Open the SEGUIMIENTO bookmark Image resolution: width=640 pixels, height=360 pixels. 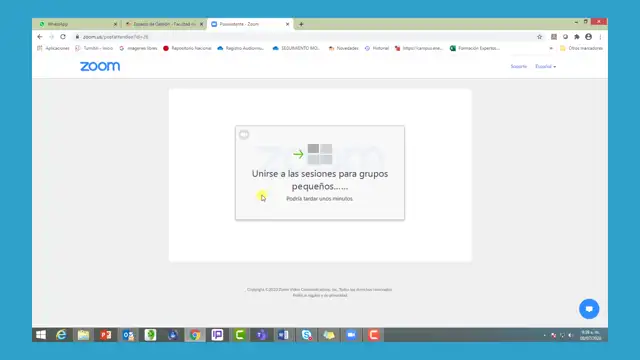(x=296, y=48)
